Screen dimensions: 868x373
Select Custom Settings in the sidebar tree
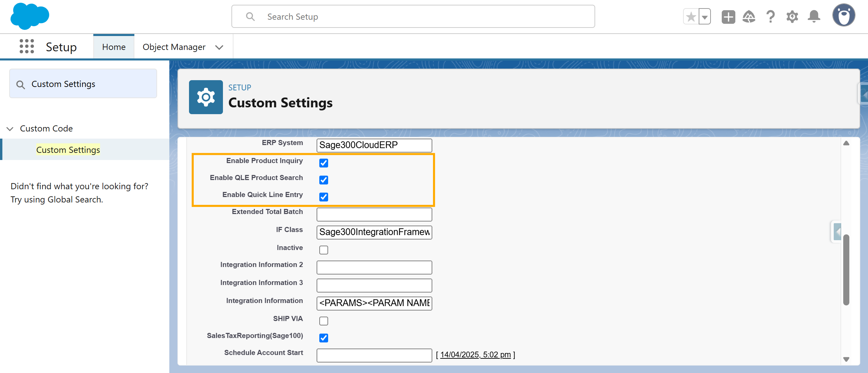click(x=68, y=150)
